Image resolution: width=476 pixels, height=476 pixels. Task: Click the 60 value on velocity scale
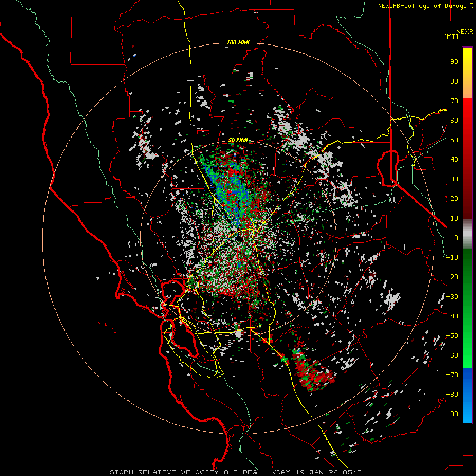click(x=454, y=121)
